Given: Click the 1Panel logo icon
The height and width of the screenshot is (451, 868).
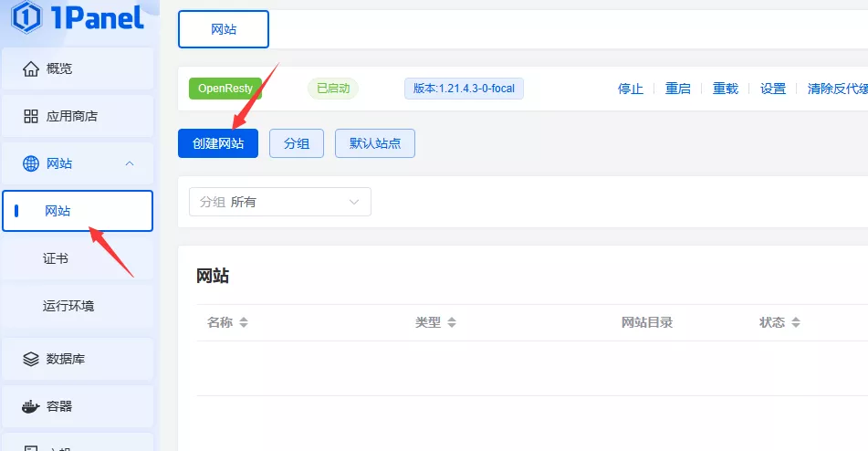Looking at the screenshot, I should coord(27,16).
